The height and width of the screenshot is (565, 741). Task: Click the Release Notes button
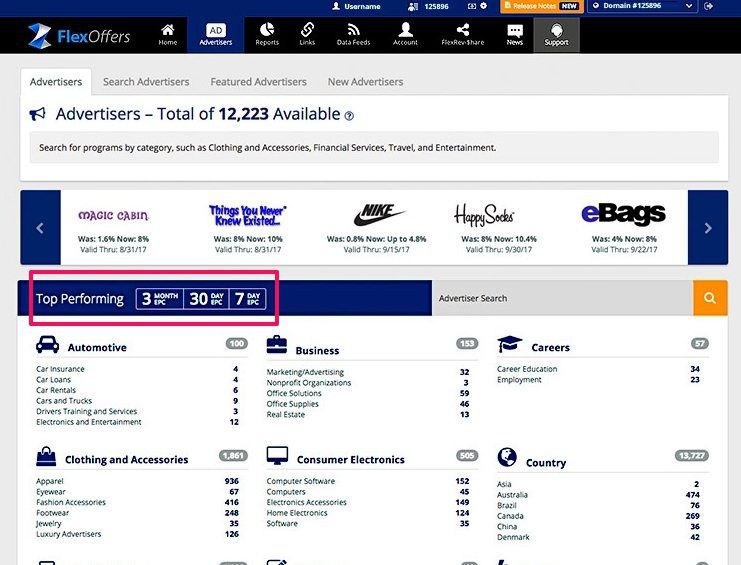click(x=540, y=6)
